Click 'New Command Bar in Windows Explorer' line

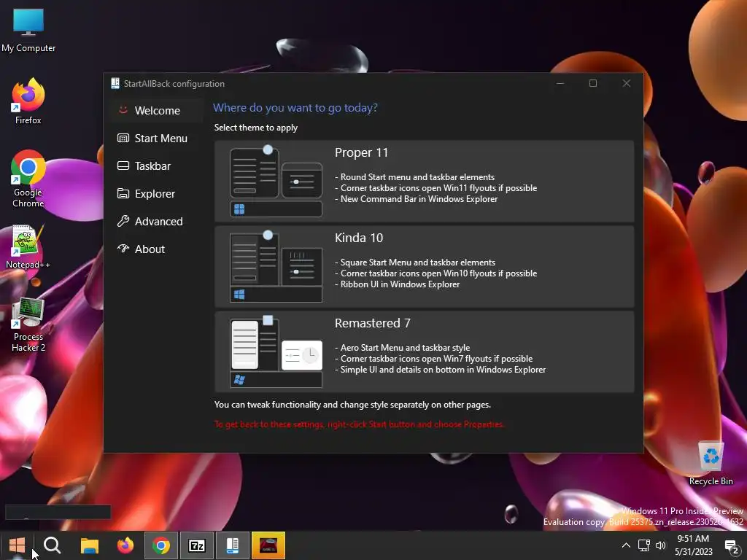(x=417, y=199)
